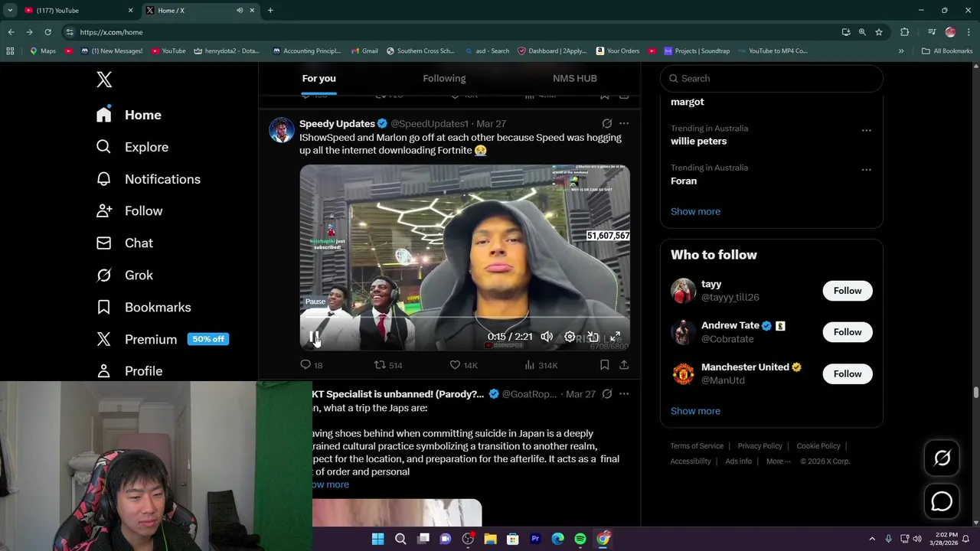Open Spotify from the taskbar

click(x=580, y=539)
